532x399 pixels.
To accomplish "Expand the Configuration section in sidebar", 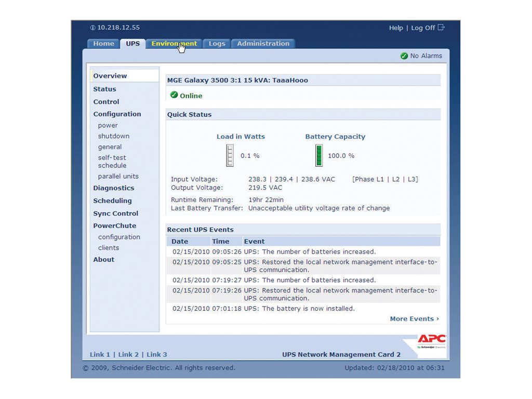I will (x=117, y=114).
